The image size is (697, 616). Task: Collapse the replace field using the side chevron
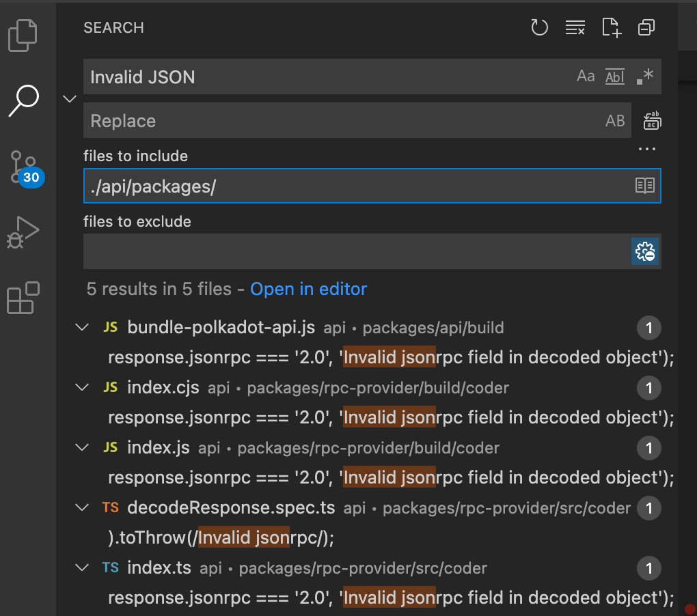69,98
